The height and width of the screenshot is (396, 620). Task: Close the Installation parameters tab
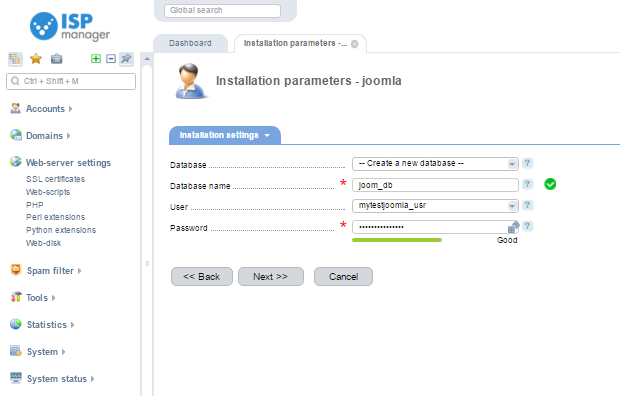click(355, 44)
